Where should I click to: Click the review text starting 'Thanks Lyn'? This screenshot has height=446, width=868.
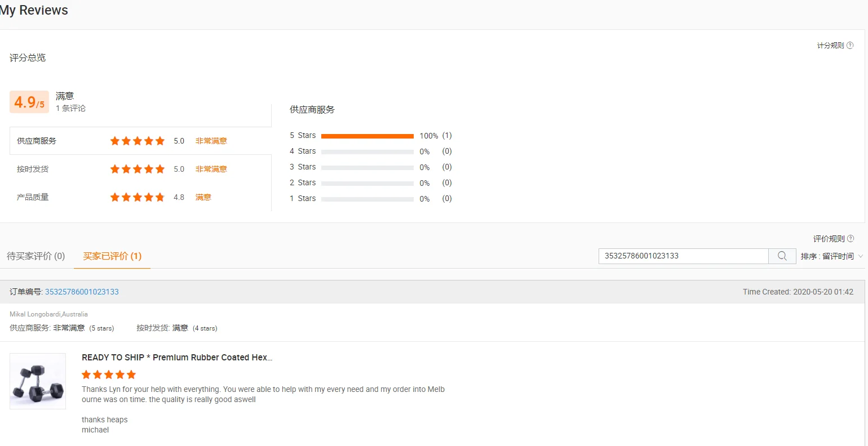click(263, 394)
